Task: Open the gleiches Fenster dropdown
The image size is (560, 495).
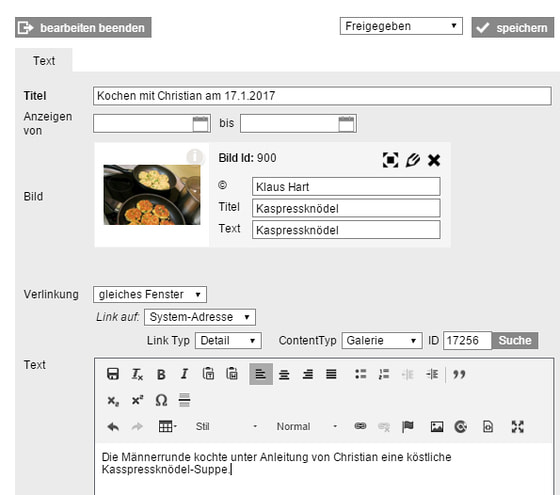Action: [150, 295]
